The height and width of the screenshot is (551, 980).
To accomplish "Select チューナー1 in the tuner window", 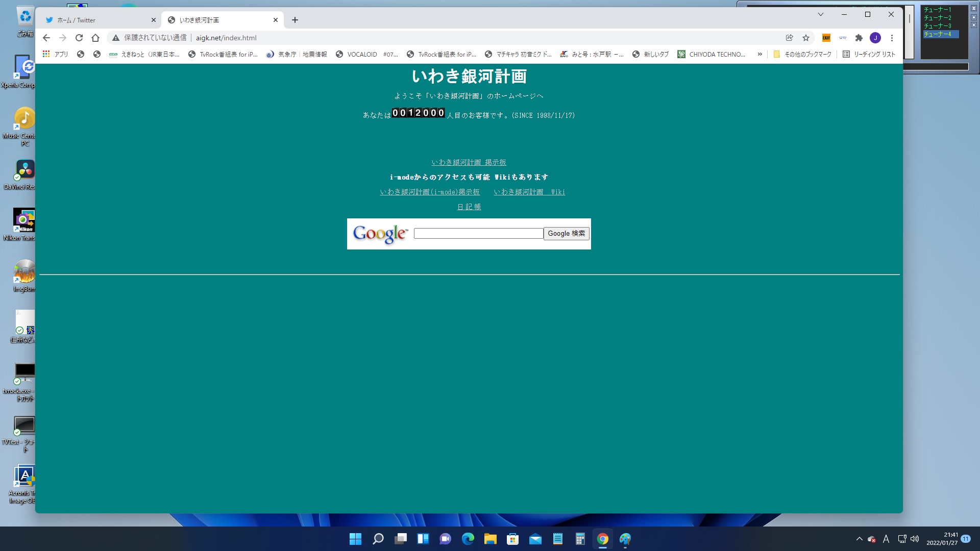I will (x=938, y=10).
